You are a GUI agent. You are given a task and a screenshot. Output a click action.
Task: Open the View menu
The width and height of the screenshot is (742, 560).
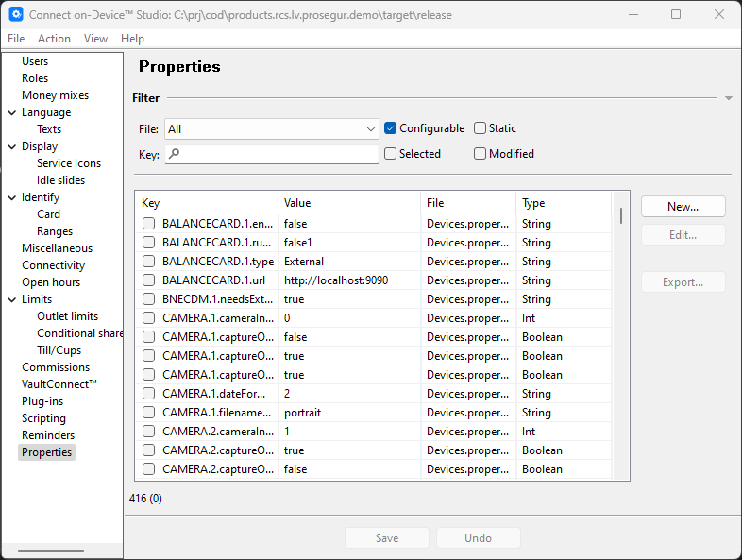pyautogui.click(x=95, y=39)
